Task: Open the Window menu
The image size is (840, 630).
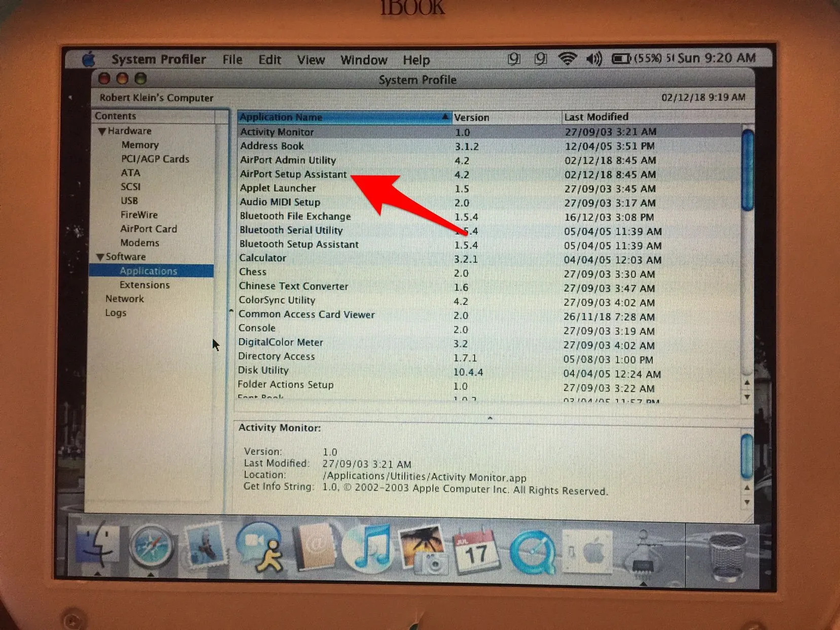Action: point(364,60)
